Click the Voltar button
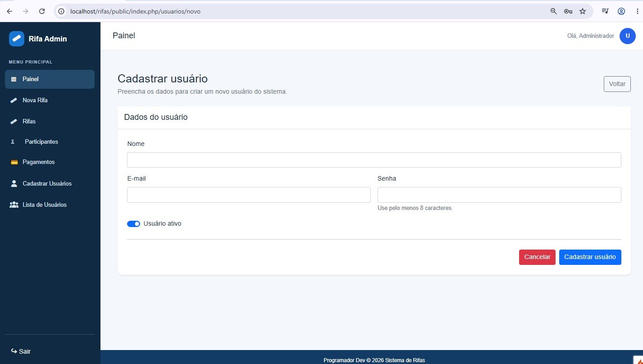The height and width of the screenshot is (364, 643). (x=617, y=84)
